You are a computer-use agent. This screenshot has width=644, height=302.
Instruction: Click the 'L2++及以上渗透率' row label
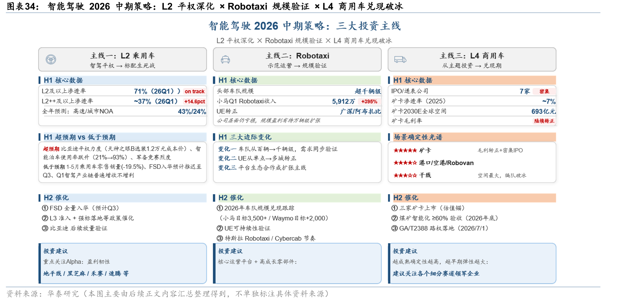67,101
